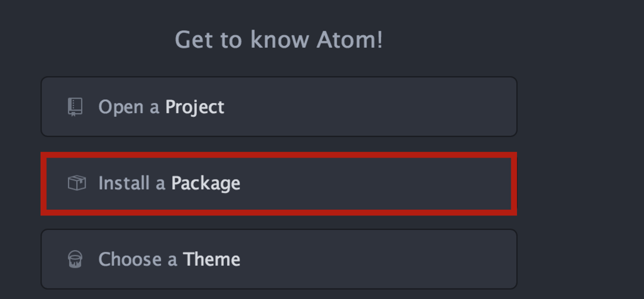Click the book icon beside Open a Project
The image size is (644, 299).
(x=75, y=107)
